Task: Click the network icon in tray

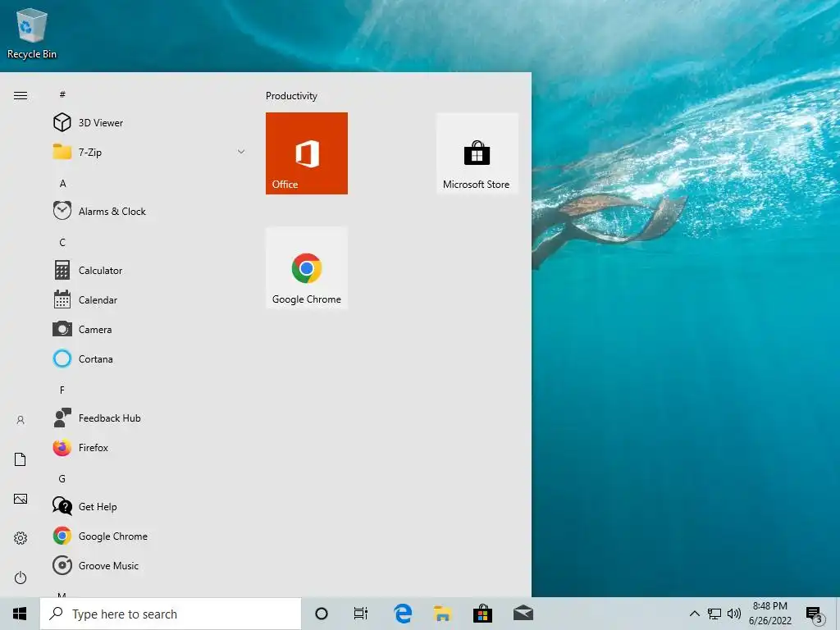Action: point(714,614)
